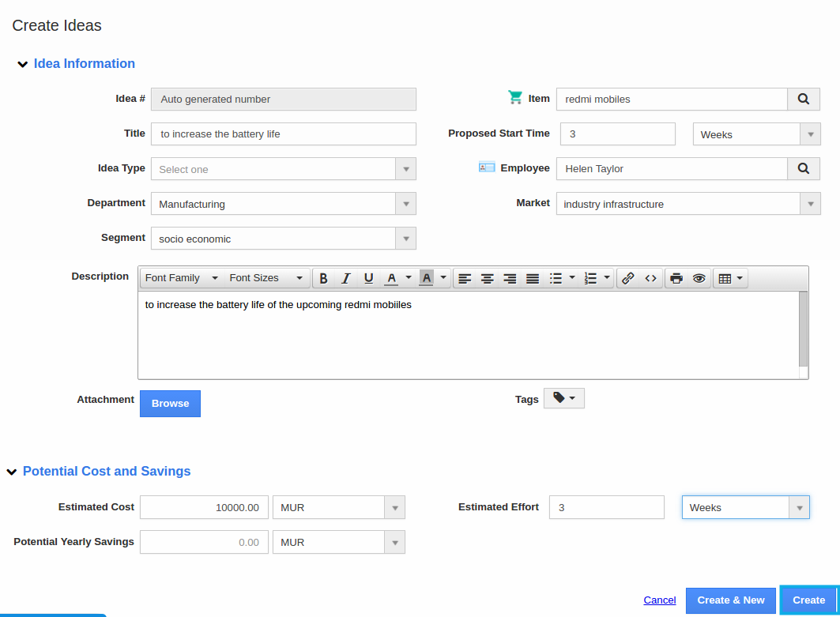Click the Create & New button
840x617 pixels.
pyautogui.click(x=731, y=600)
